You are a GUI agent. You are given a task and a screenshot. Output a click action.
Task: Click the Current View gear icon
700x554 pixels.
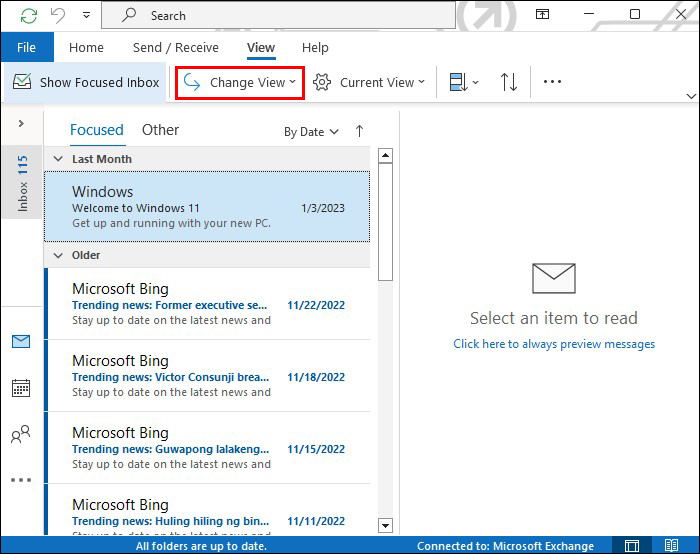[x=322, y=82]
